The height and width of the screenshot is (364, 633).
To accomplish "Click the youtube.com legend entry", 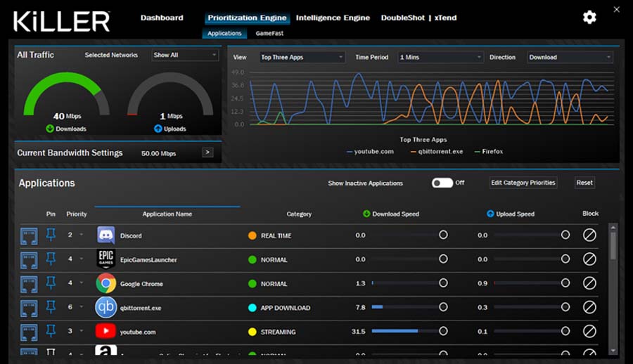I will pyautogui.click(x=370, y=152).
